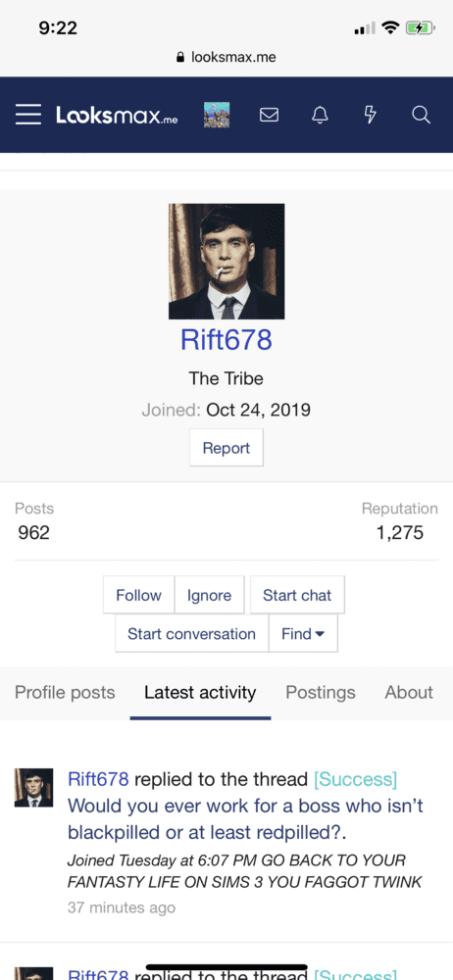Open the lightning bolt what's new icon
Screen dimensions: 453x980
[x=371, y=115]
